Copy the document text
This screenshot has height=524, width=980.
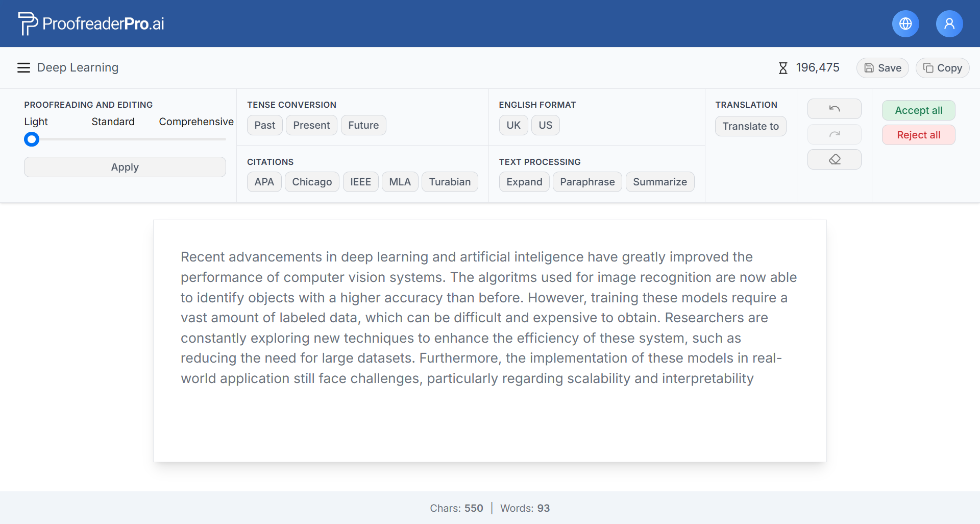[942, 68]
